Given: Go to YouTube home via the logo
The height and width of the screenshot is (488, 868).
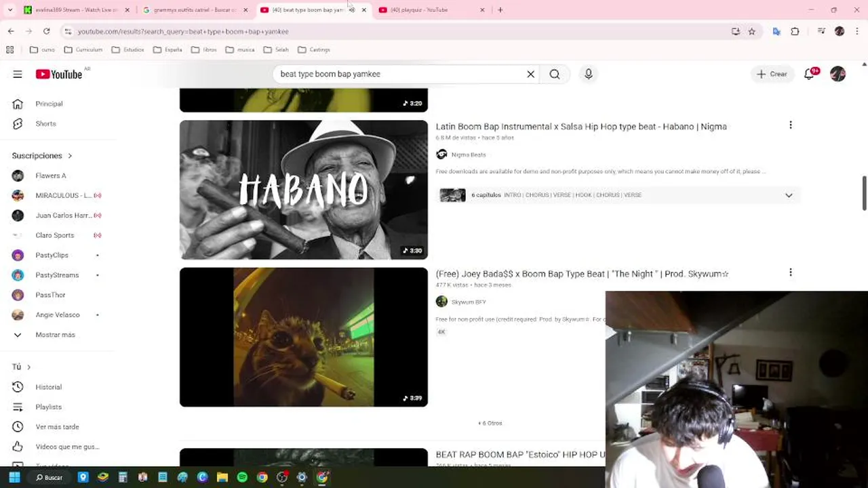Looking at the screenshot, I should point(59,74).
